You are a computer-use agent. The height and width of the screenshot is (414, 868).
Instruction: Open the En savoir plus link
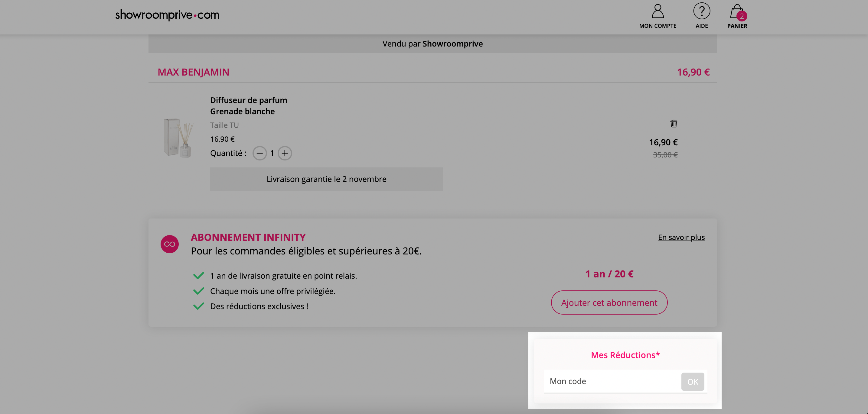click(x=681, y=237)
